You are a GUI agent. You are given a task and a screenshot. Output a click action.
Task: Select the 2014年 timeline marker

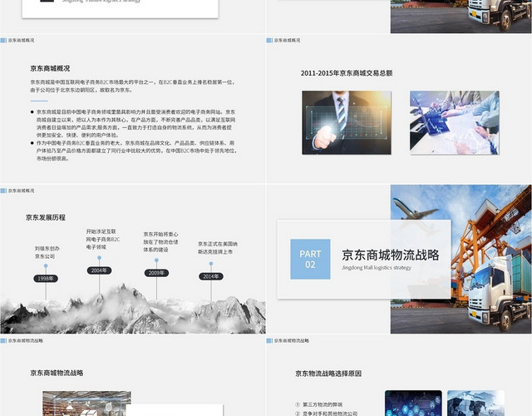(x=211, y=276)
